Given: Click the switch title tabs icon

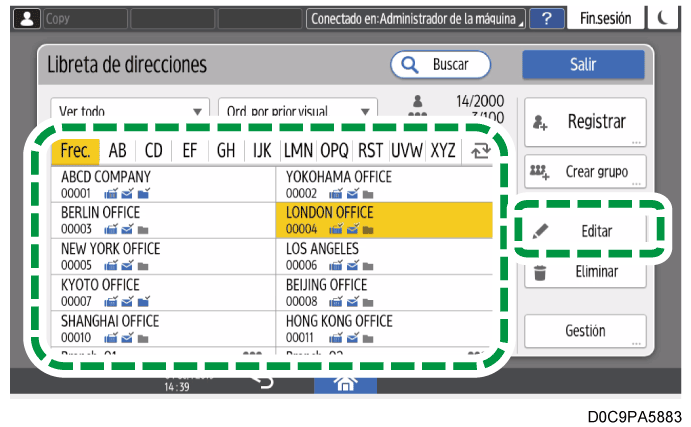Looking at the screenshot, I should (x=477, y=151).
